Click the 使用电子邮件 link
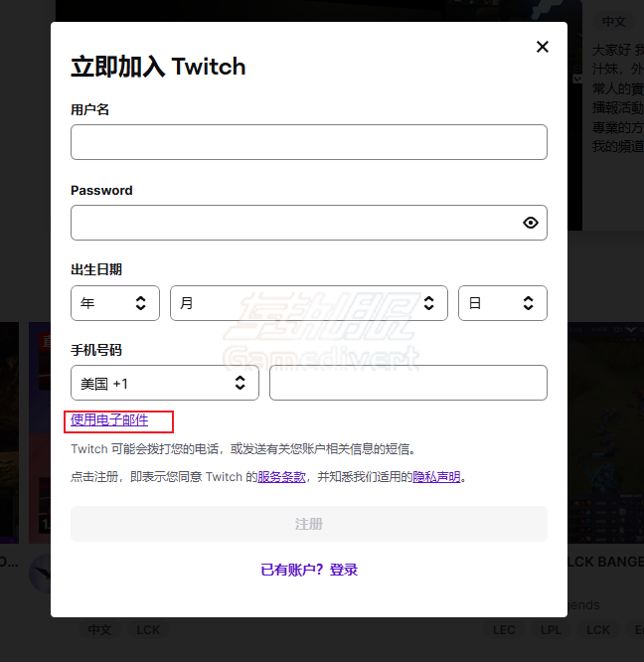 pyautogui.click(x=109, y=420)
